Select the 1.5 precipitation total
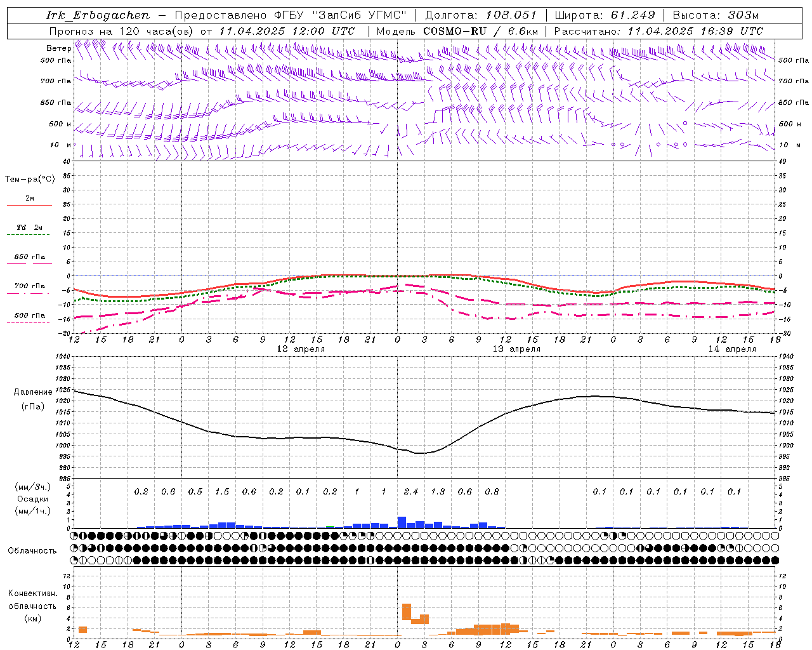Image resolution: width=812 pixels, height=650 pixels. [x=222, y=491]
